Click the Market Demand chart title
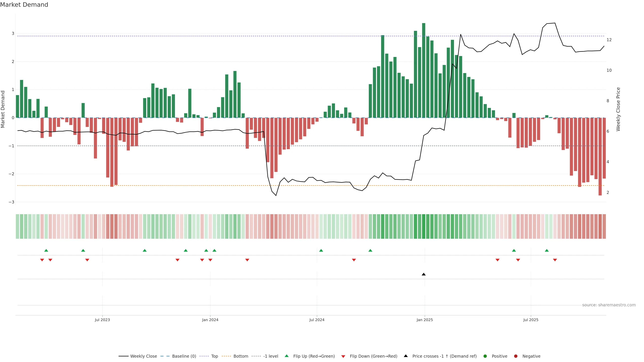This screenshot has width=644, height=362. [x=24, y=5]
